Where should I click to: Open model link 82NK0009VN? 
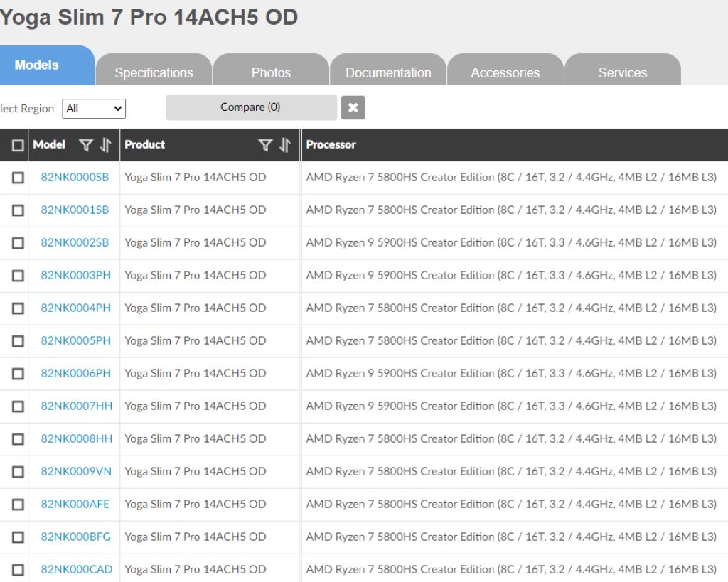coord(75,471)
